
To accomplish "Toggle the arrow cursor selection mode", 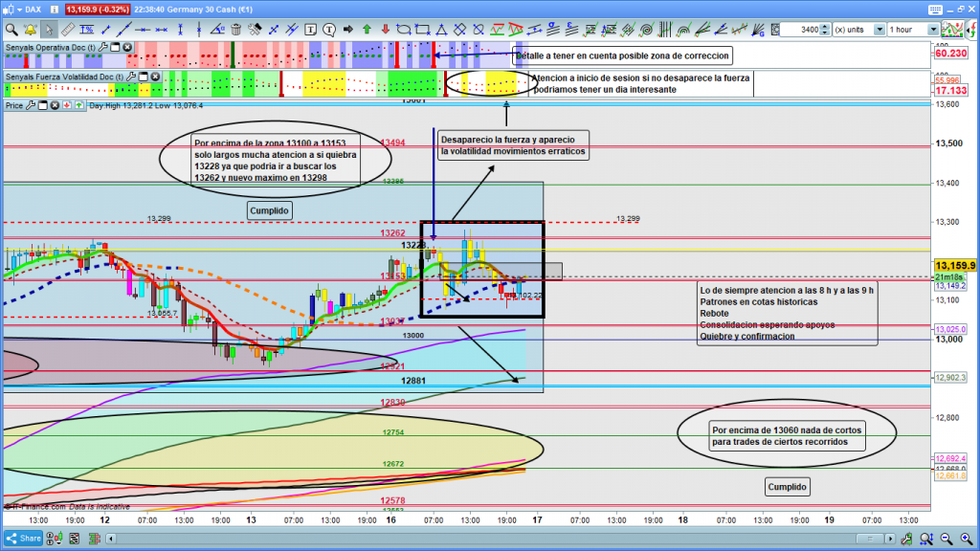I will click(x=50, y=29).
